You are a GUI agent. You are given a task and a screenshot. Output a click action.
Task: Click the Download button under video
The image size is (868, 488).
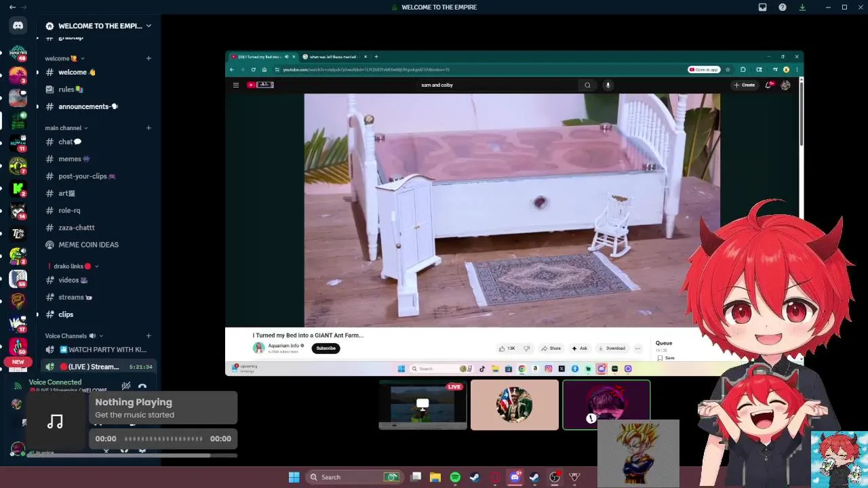[x=611, y=348]
